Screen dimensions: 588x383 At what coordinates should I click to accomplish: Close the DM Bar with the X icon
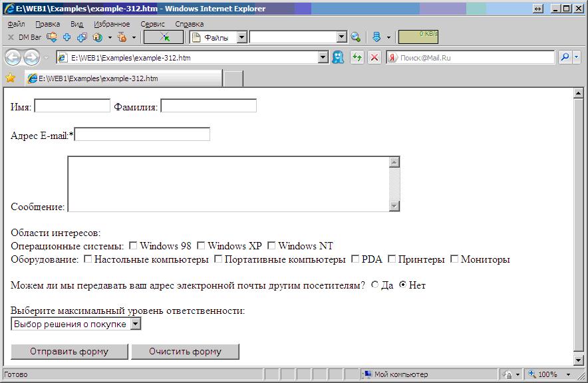coord(11,37)
